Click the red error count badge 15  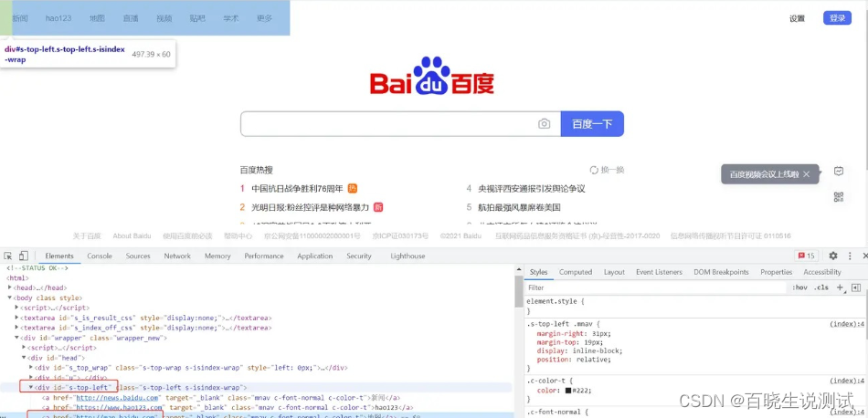(x=806, y=256)
